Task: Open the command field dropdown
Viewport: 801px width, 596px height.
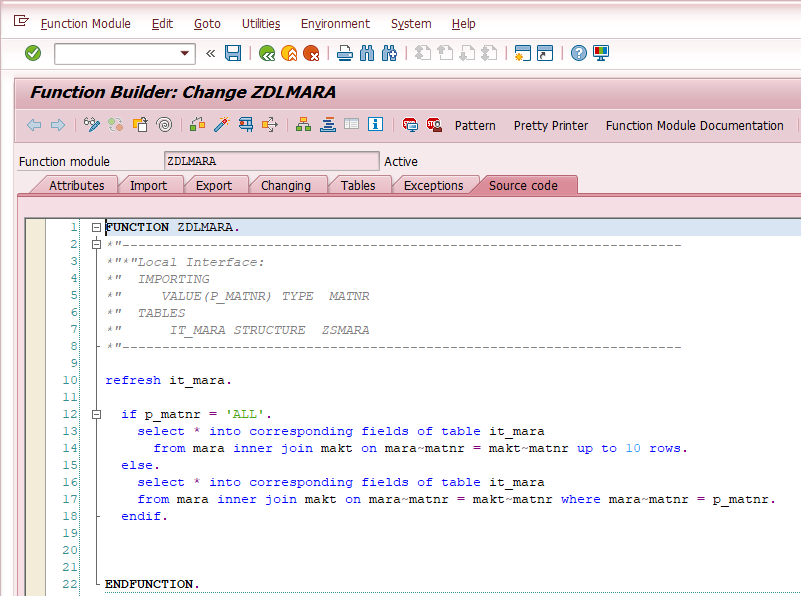Action: point(183,54)
